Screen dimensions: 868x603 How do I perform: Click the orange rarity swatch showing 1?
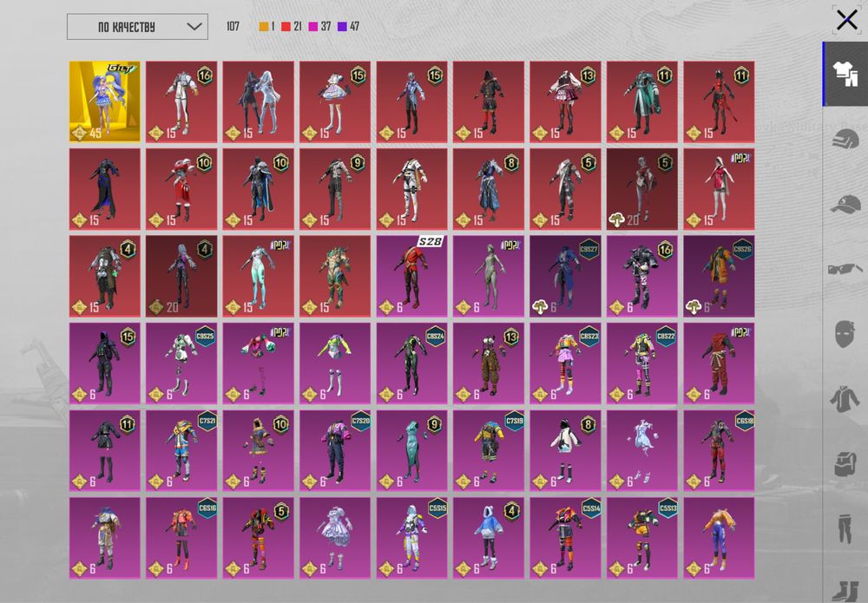pyautogui.click(x=264, y=27)
